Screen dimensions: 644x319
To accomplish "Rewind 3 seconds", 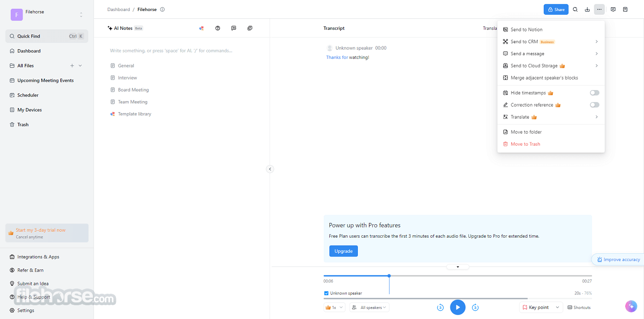I will tap(440, 308).
